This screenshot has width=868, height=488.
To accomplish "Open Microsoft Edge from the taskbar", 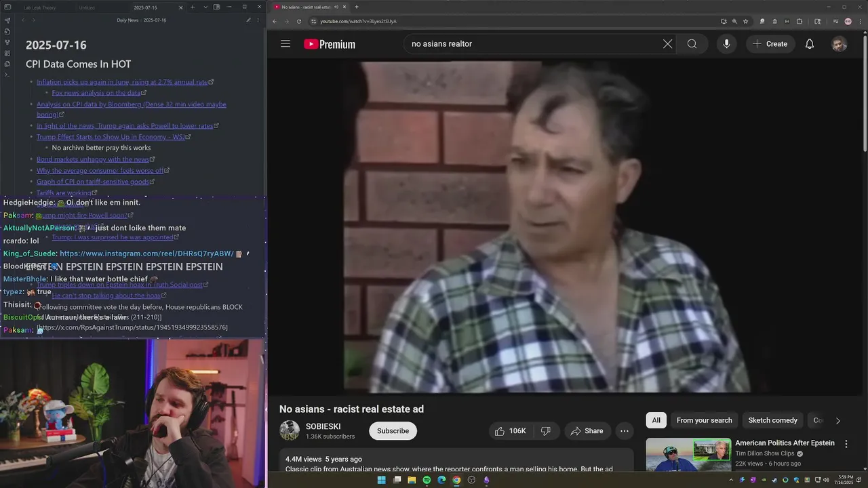I will click(441, 480).
